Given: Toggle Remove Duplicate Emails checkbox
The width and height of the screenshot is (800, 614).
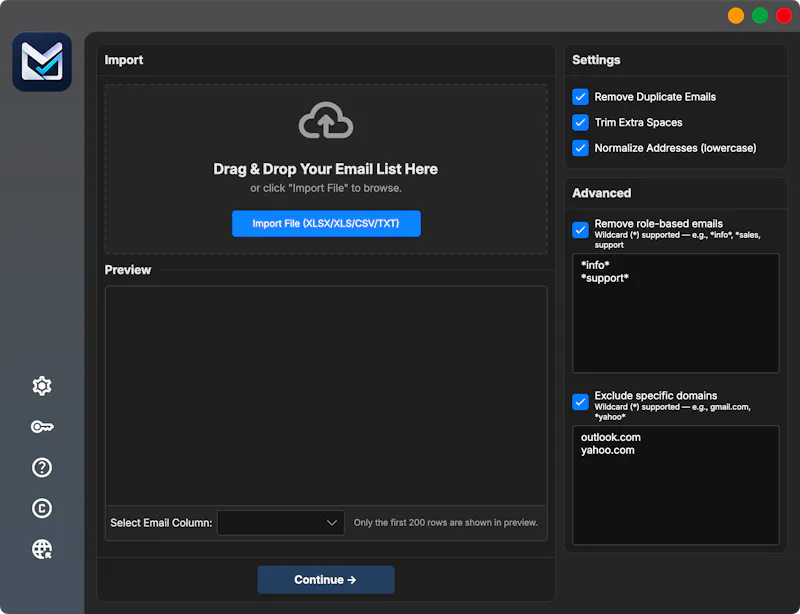Looking at the screenshot, I should (580, 97).
